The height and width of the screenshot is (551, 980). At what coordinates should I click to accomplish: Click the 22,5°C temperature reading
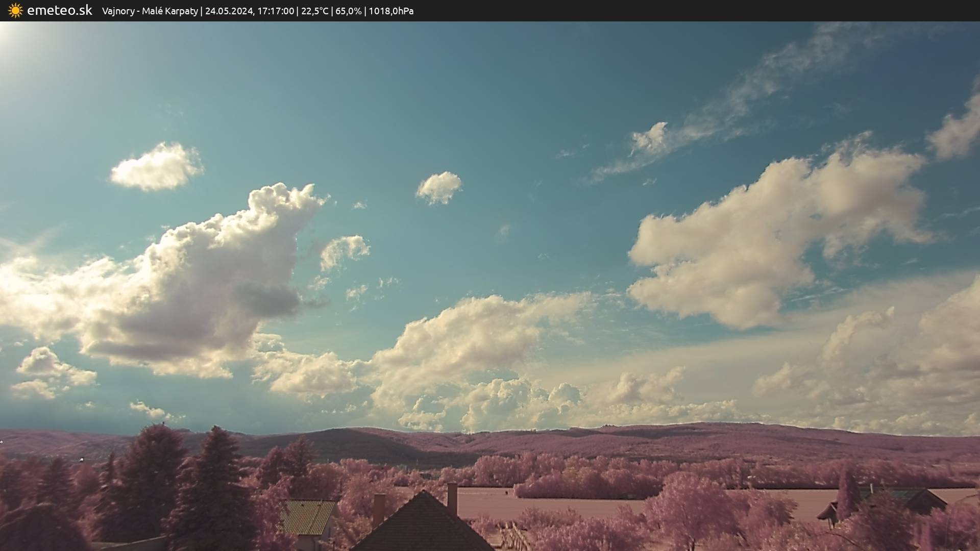coord(314,11)
